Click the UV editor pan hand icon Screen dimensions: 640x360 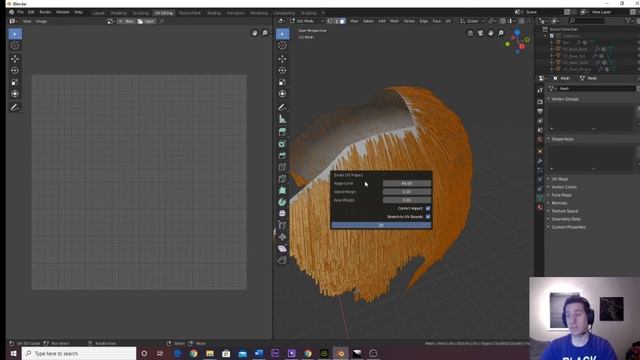click(x=255, y=33)
